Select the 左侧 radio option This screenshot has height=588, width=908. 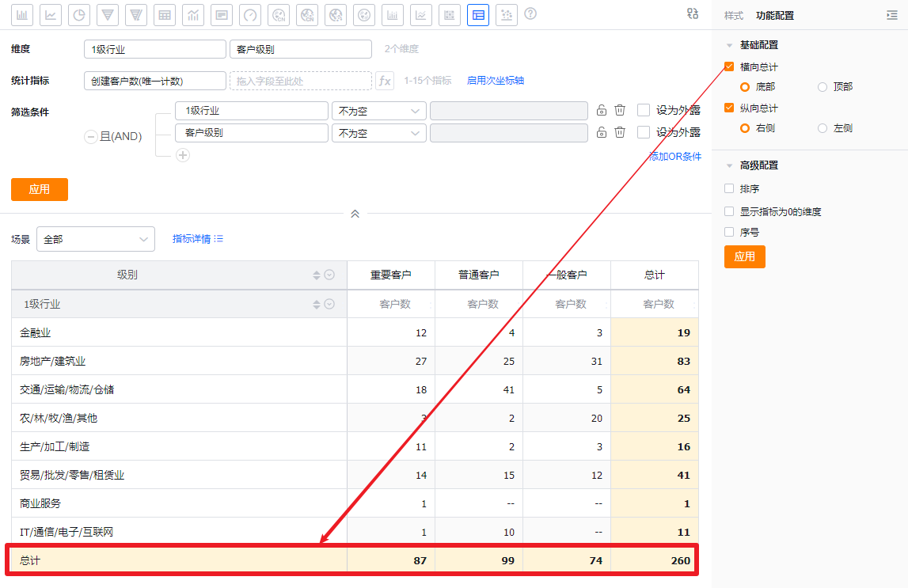(x=823, y=128)
